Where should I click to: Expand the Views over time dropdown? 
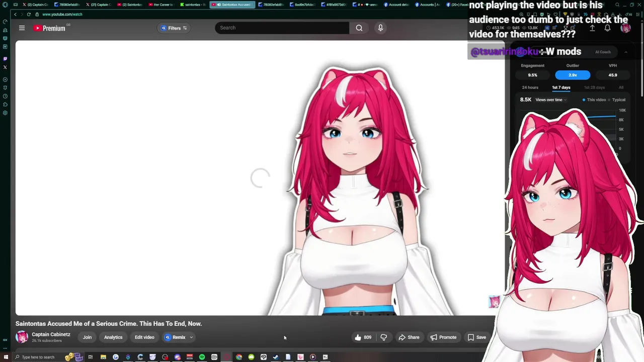click(x=550, y=100)
